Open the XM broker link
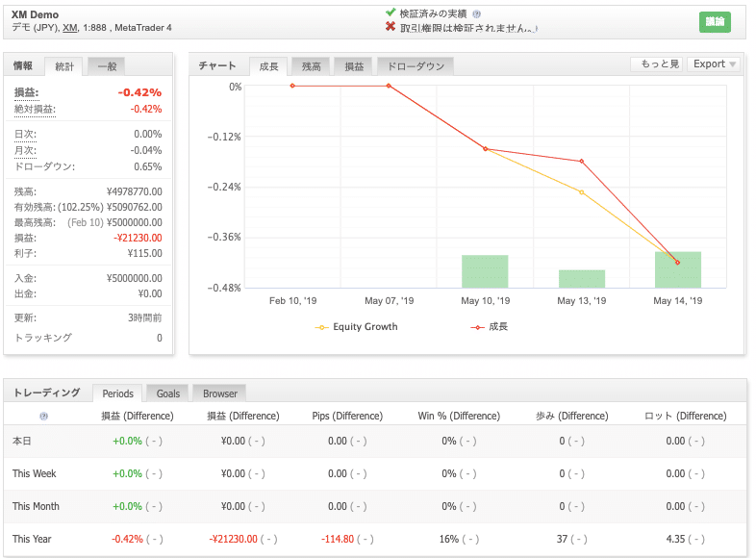The image size is (756, 558). point(70,28)
